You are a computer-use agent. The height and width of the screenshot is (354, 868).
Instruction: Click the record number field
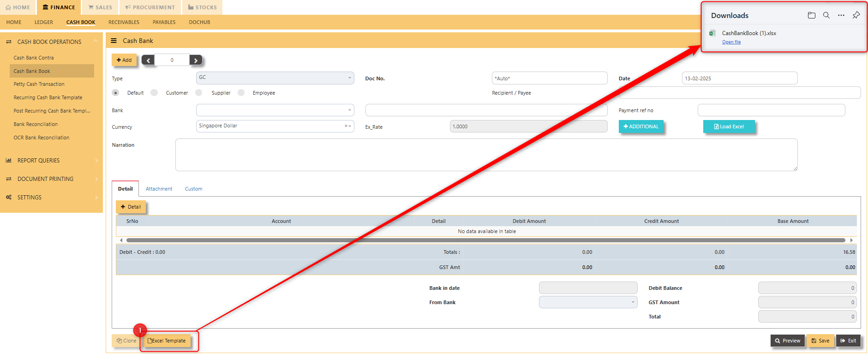(x=172, y=60)
